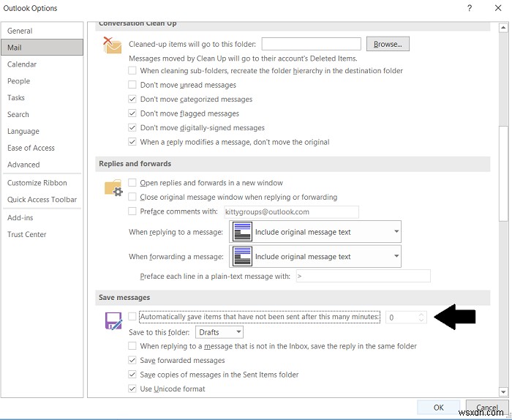Screen dimensions: 512x420
Task: Open the Advanced options category
Action: (42, 165)
